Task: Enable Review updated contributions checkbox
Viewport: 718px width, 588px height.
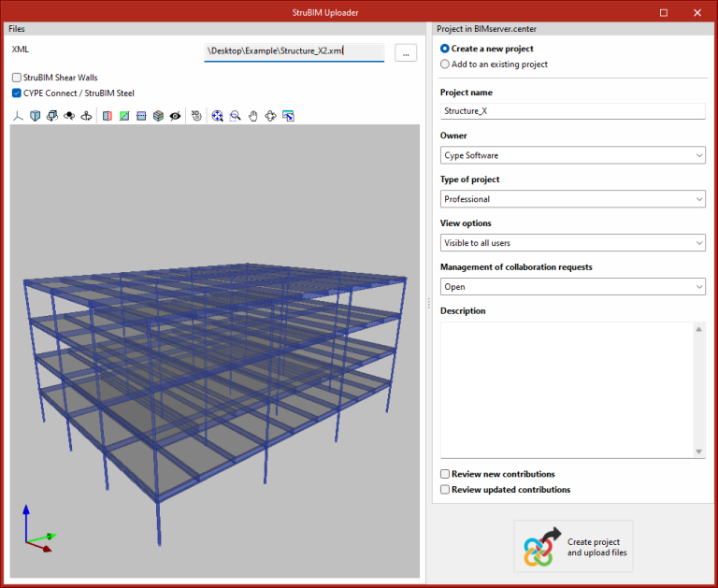Action: tap(445, 490)
